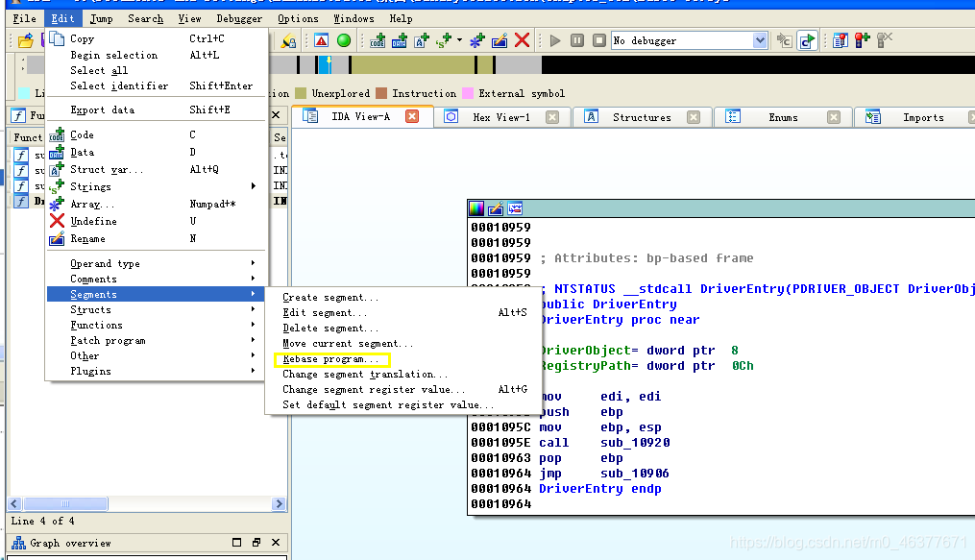Open the File menu
This screenshot has height=560, width=975.
(x=25, y=18)
